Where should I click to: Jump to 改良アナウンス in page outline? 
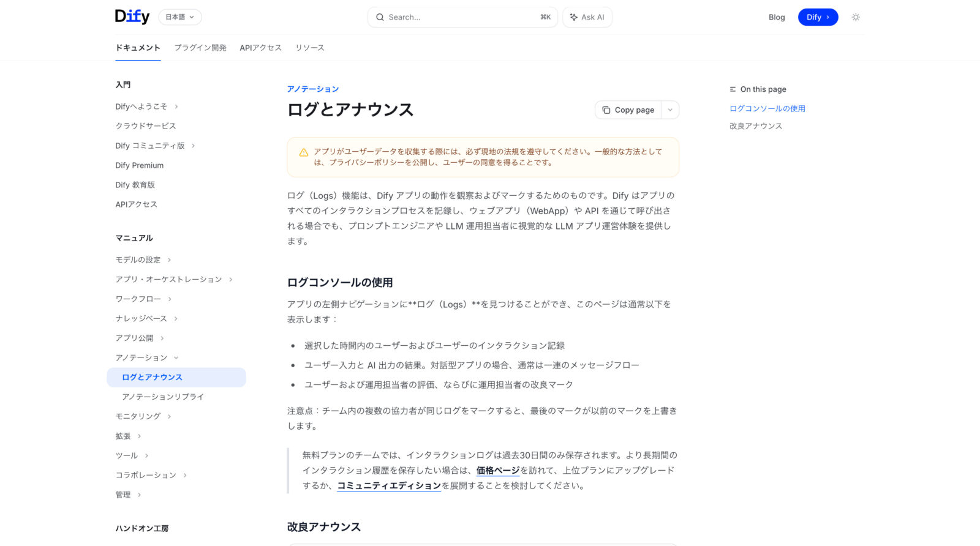tap(756, 126)
